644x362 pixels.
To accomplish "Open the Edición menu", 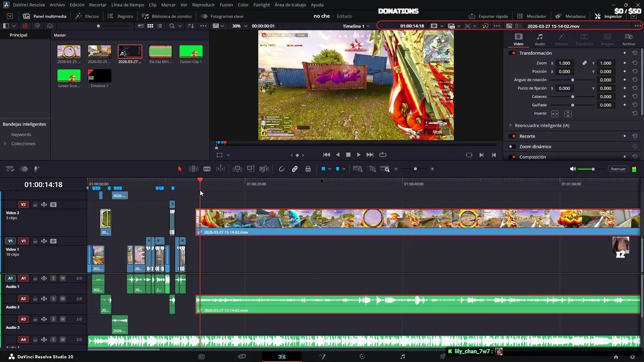I will click(x=77, y=5).
